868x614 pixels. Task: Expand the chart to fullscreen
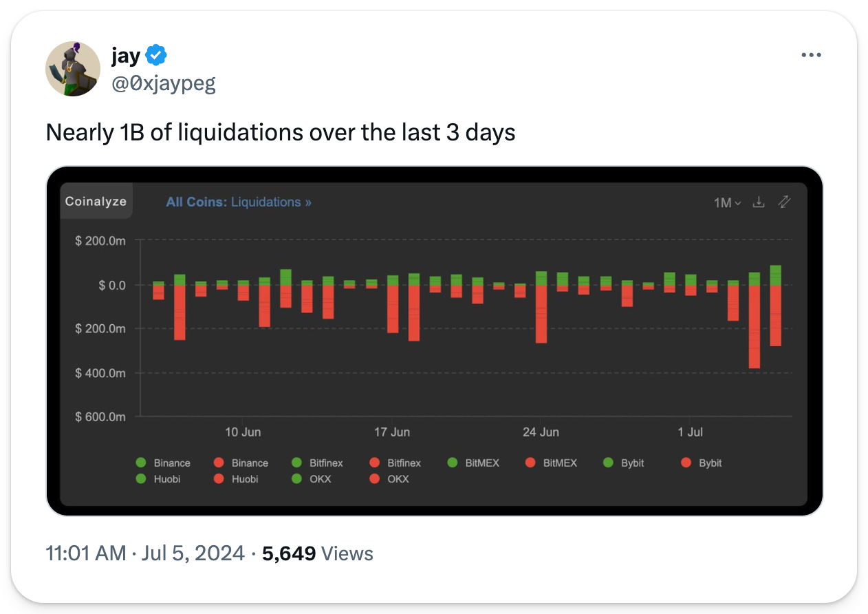coord(784,202)
